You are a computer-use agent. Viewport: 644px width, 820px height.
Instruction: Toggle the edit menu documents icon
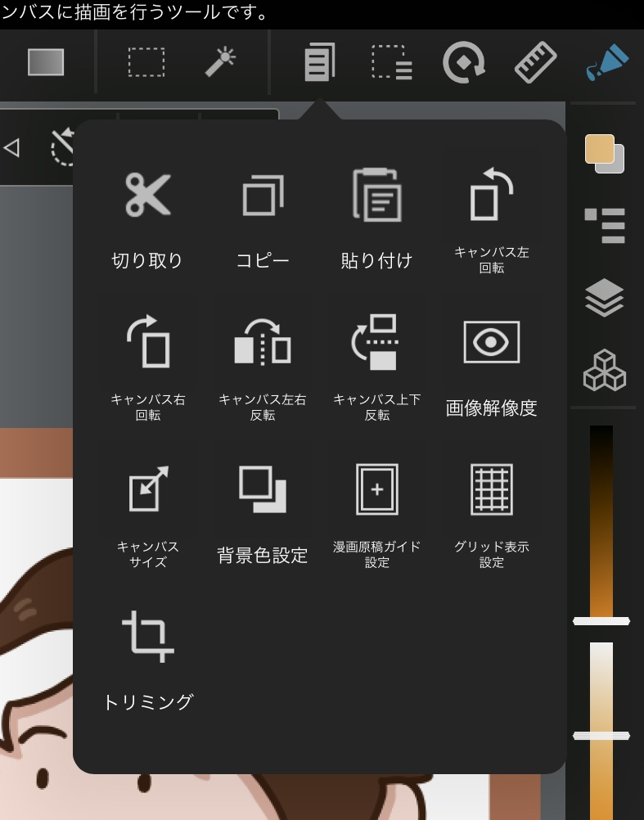pyautogui.click(x=319, y=61)
